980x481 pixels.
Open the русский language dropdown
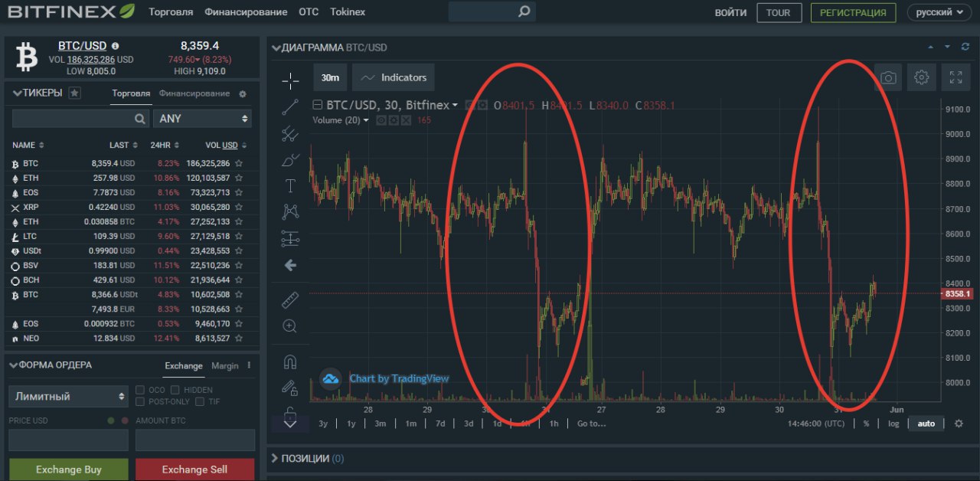(x=939, y=12)
